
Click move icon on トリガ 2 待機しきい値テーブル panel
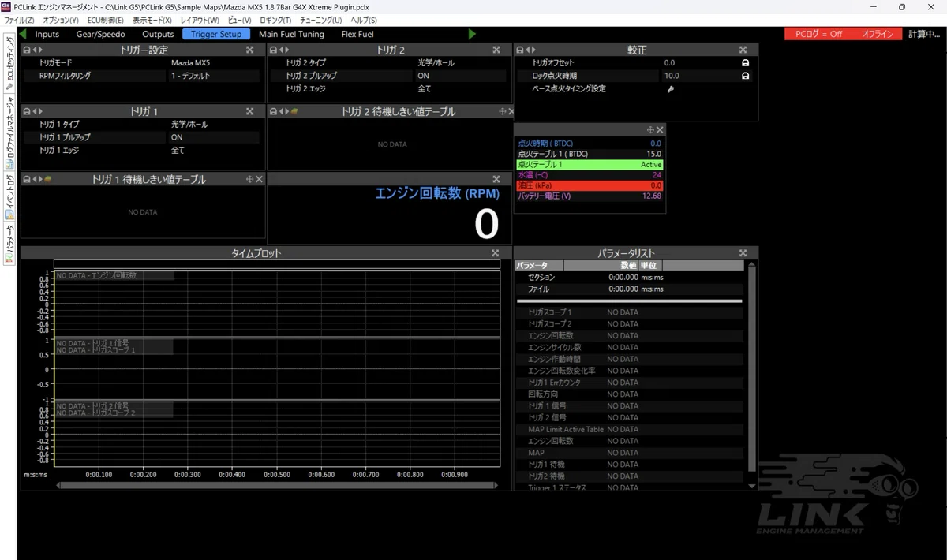pyautogui.click(x=503, y=111)
